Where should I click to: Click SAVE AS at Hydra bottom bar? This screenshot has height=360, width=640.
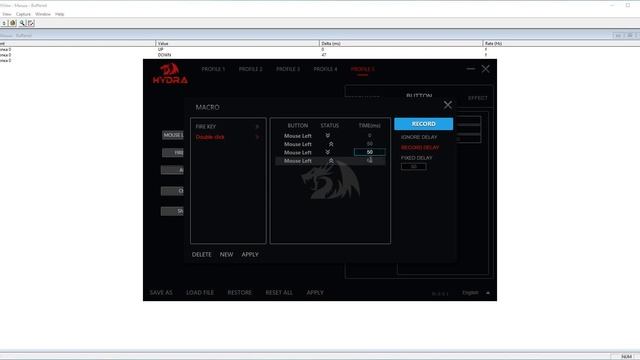(161, 293)
